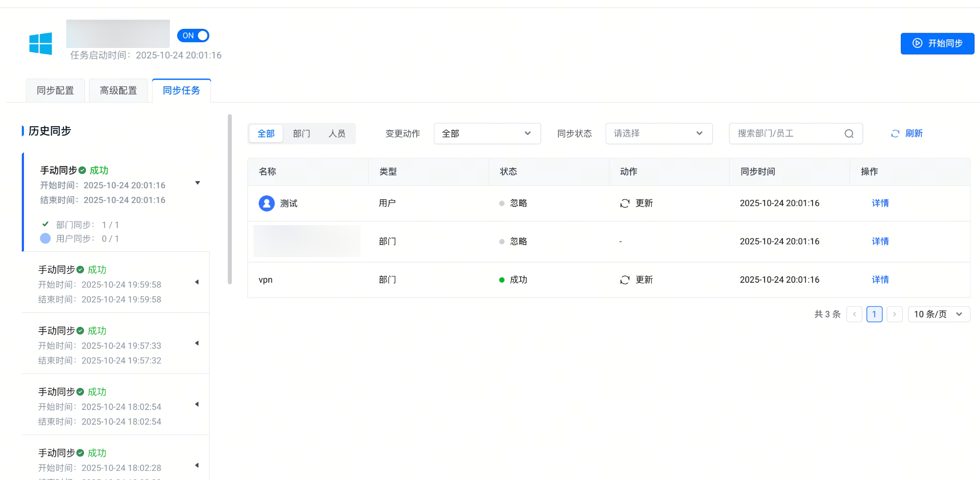The height and width of the screenshot is (480, 980).
Task: Toggle the ON switch off
Action: [x=193, y=36]
